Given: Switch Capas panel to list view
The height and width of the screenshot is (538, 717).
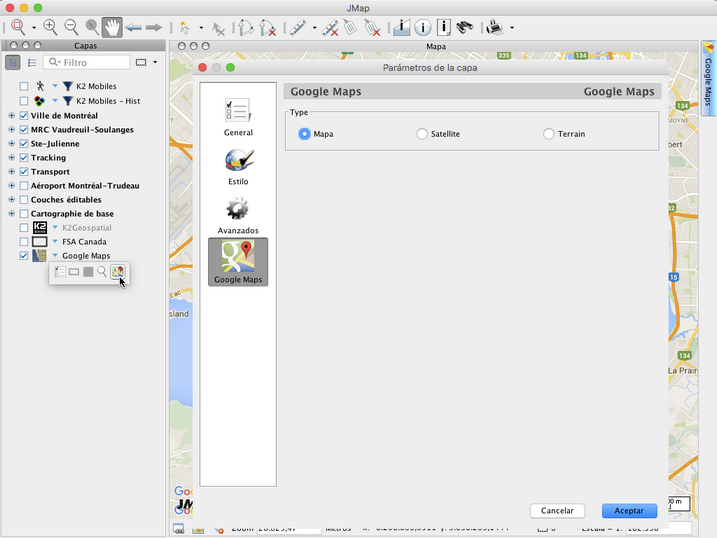Looking at the screenshot, I should 32,63.
